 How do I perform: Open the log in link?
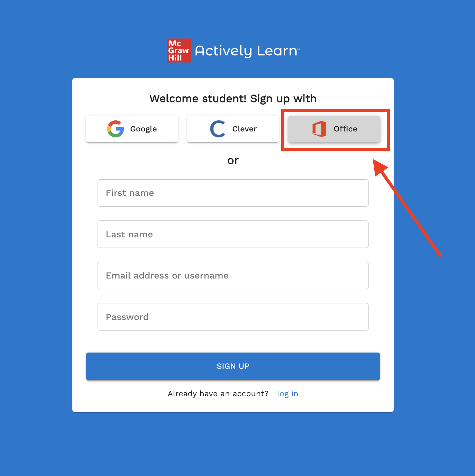coord(288,394)
